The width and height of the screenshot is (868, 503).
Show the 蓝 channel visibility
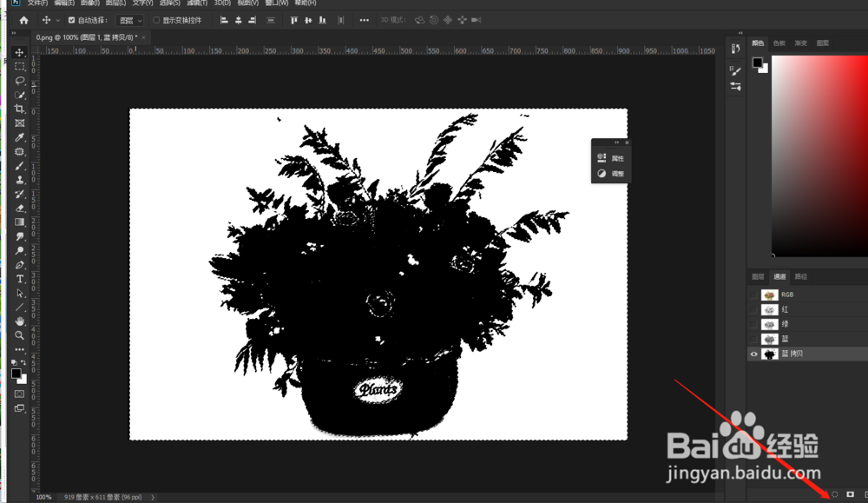point(753,339)
